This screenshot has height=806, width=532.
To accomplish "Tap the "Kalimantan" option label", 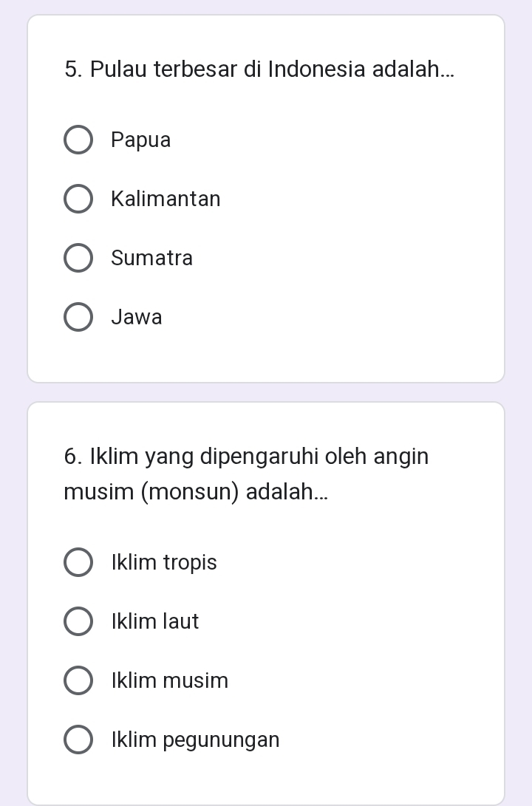I will tap(166, 199).
